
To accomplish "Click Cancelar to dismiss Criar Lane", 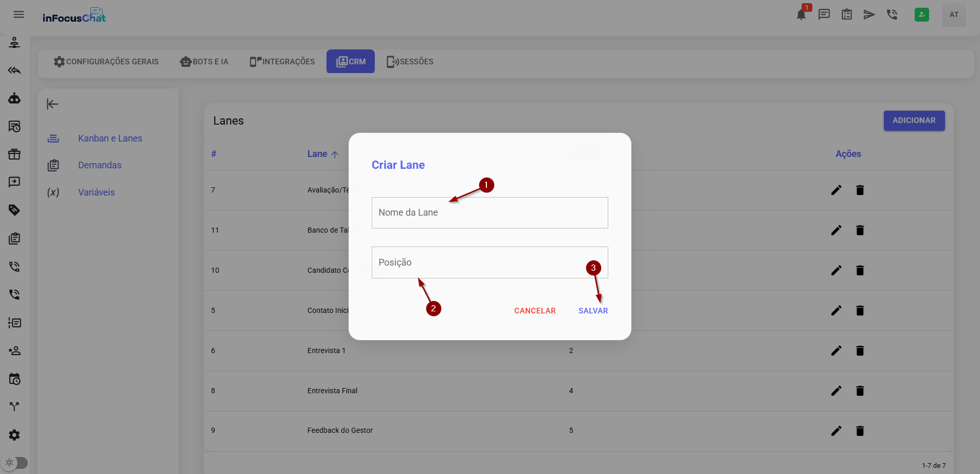I will [x=535, y=311].
